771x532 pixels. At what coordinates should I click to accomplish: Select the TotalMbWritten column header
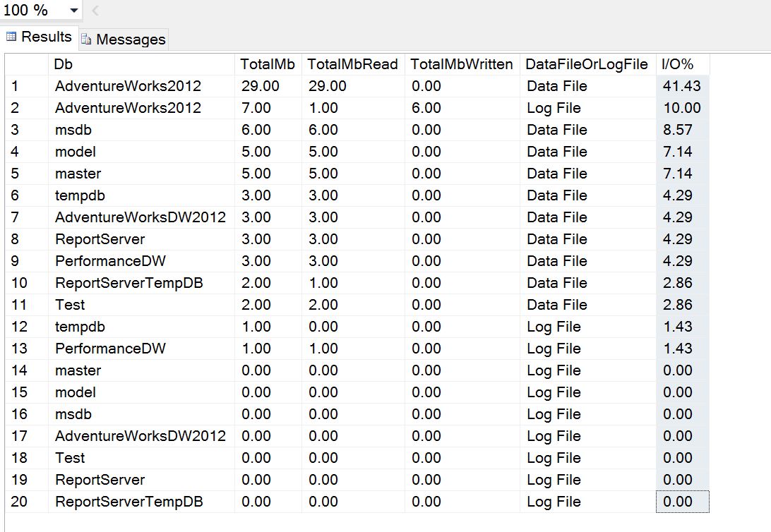(x=462, y=64)
